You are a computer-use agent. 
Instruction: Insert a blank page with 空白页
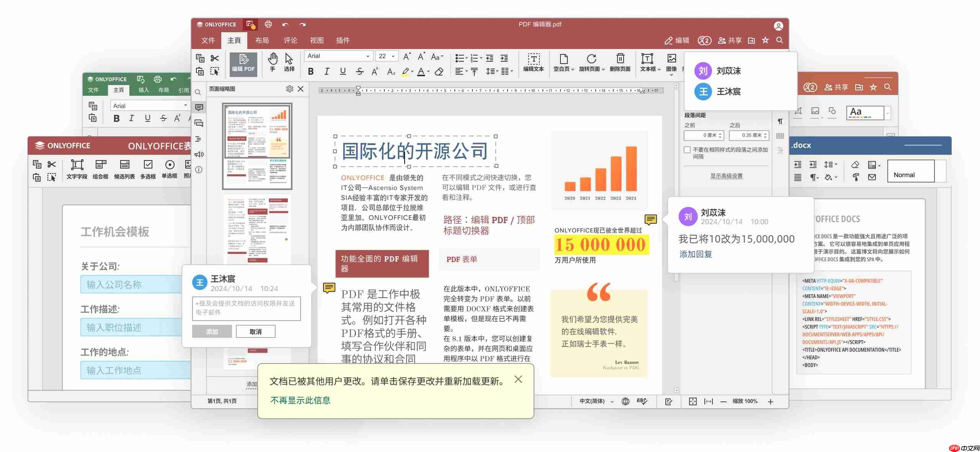(563, 63)
